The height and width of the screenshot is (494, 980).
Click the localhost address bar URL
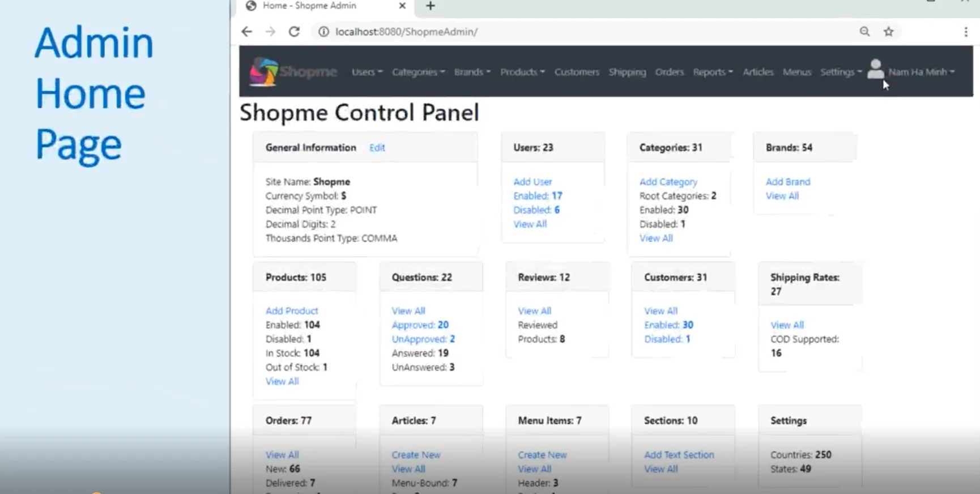click(406, 32)
